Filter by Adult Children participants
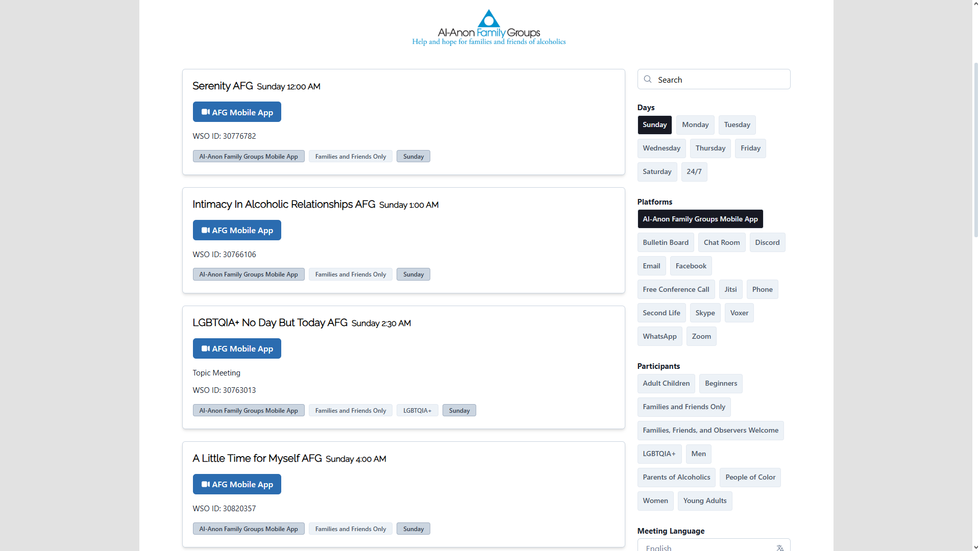Screen dimensions: 980x551 (x=666, y=383)
